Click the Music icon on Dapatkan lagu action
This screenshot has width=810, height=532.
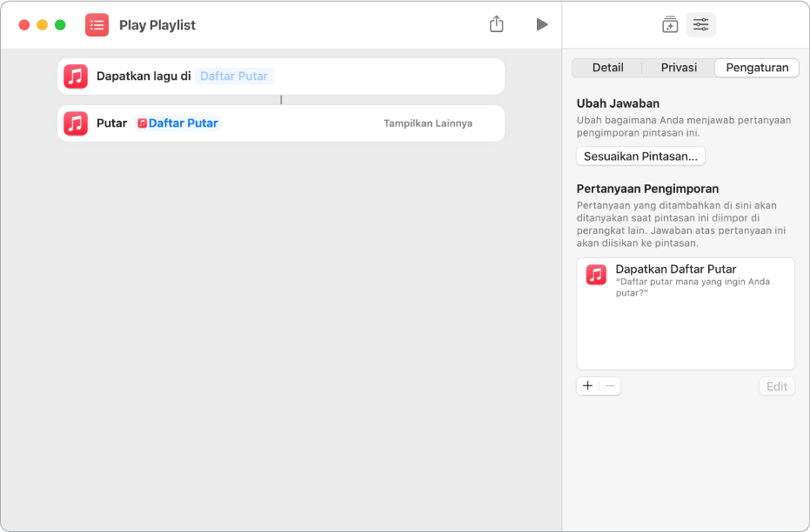[76, 76]
